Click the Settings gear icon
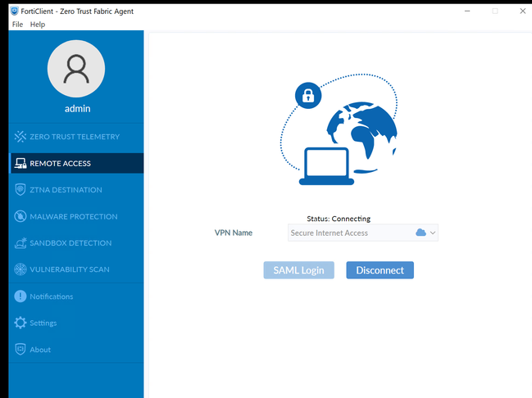The height and width of the screenshot is (398, 532). tap(20, 323)
